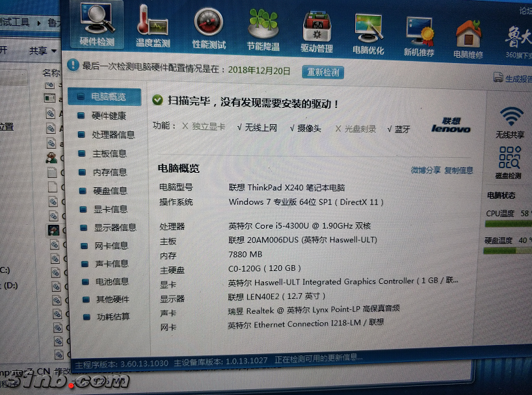This screenshot has height=395, width=532.
Task: Click the 微博分享 share link
Action: coord(425,170)
